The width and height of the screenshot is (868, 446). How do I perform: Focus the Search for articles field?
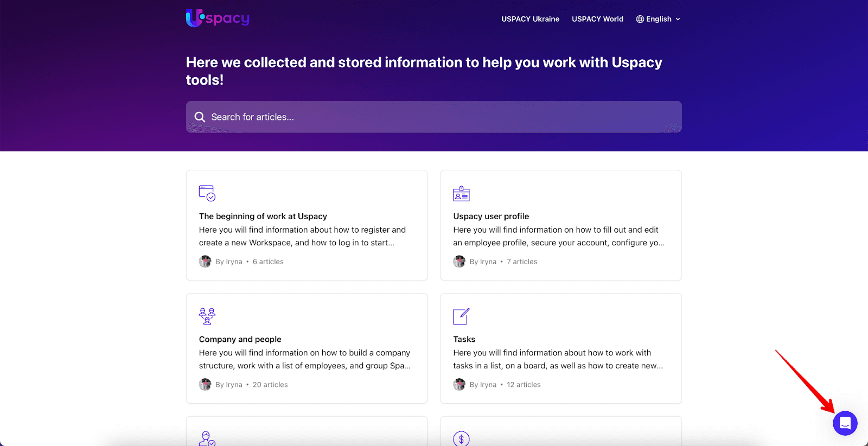pyautogui.click(x=434, y=117)
